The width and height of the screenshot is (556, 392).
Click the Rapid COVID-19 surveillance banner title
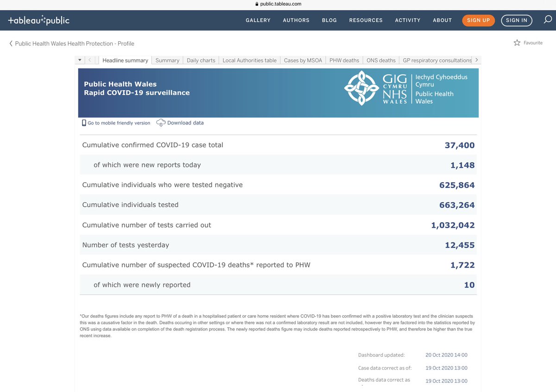click(137, 93)
